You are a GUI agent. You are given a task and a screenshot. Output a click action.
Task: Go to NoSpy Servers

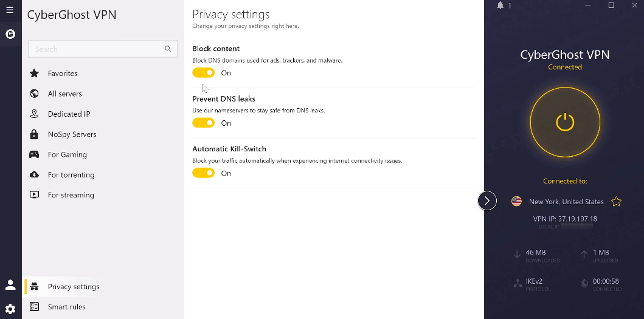coord(72,134)
